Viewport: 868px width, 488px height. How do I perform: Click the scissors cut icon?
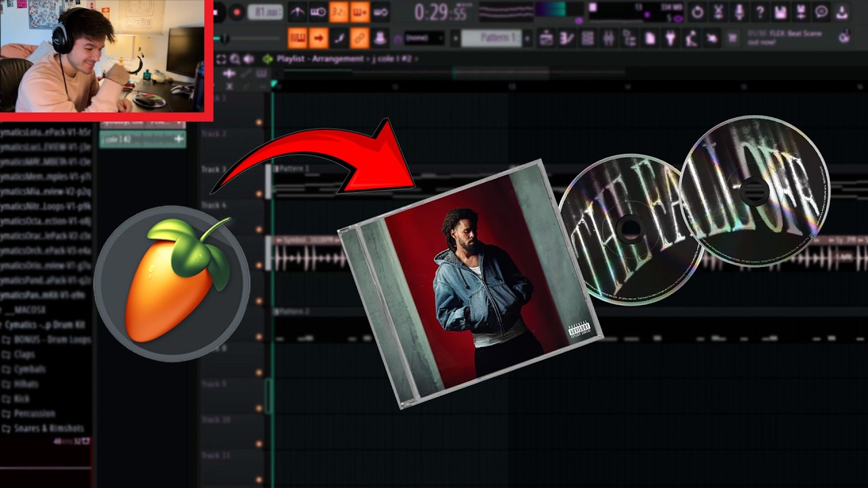point(718,12)
